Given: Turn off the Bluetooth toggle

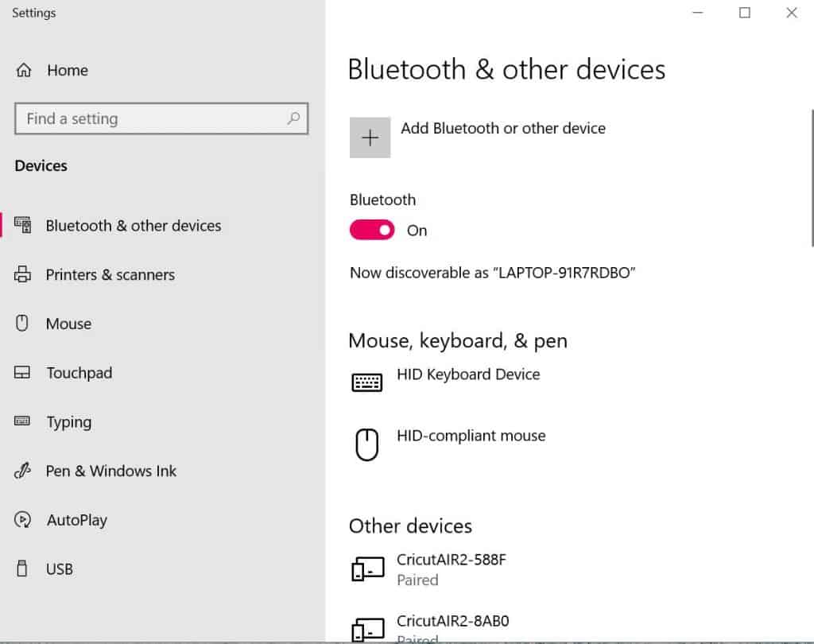Looking at the screenshot, I should pos(372,231).
